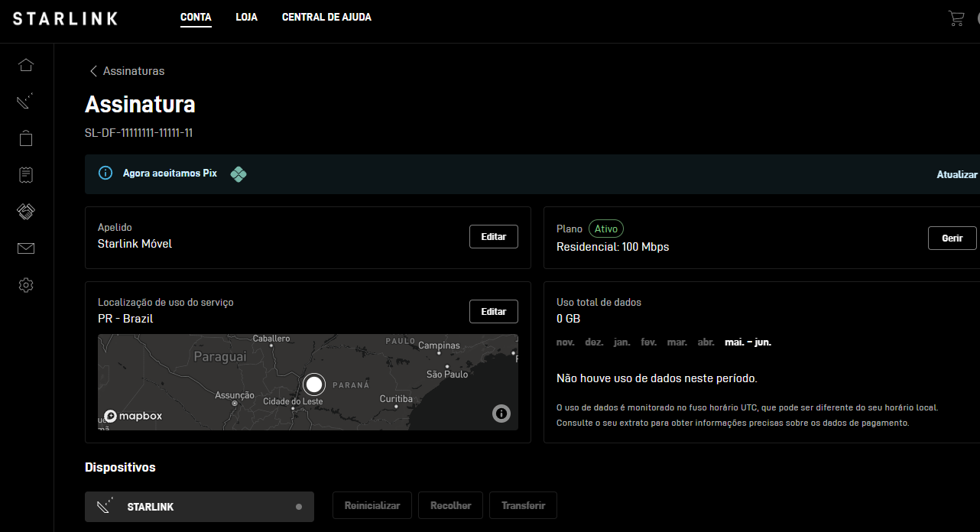
Task: Click the Campinas label on the map
Action: pos(439,345)
